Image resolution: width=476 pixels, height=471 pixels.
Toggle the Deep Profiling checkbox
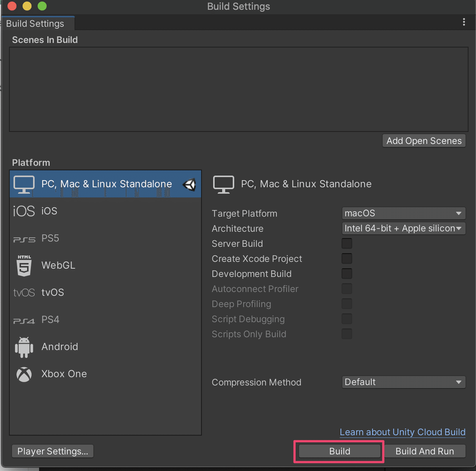point(347,304)
